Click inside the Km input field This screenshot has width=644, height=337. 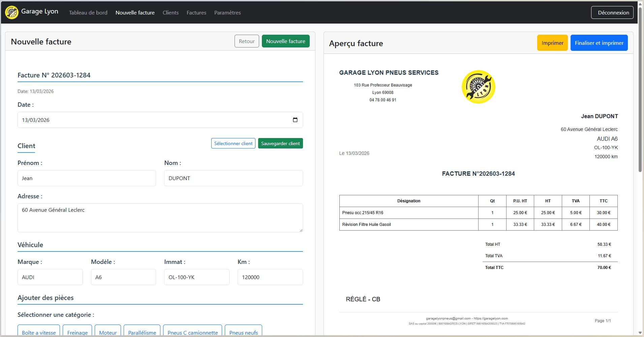tap(270, 277)
